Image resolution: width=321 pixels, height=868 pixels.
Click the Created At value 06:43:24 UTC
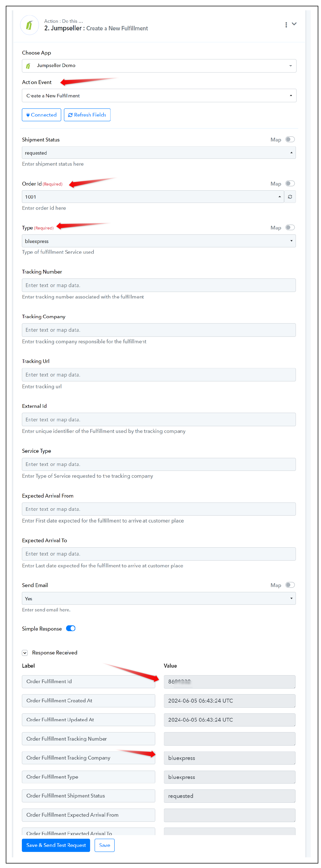229,701
